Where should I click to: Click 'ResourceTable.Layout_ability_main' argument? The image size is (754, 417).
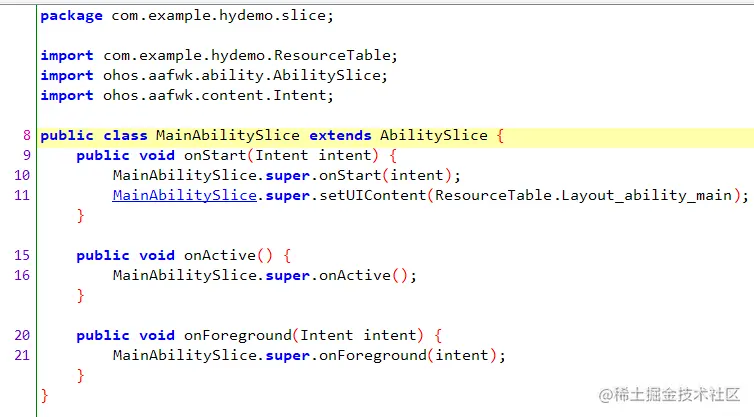[583, 195]
